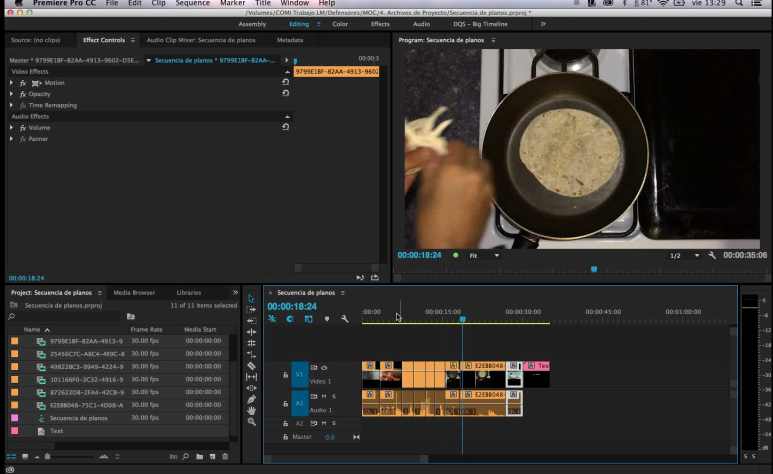This screenshot has width=773, height=474.
Task: Open the Clip menu
Action: pos(158,3)
